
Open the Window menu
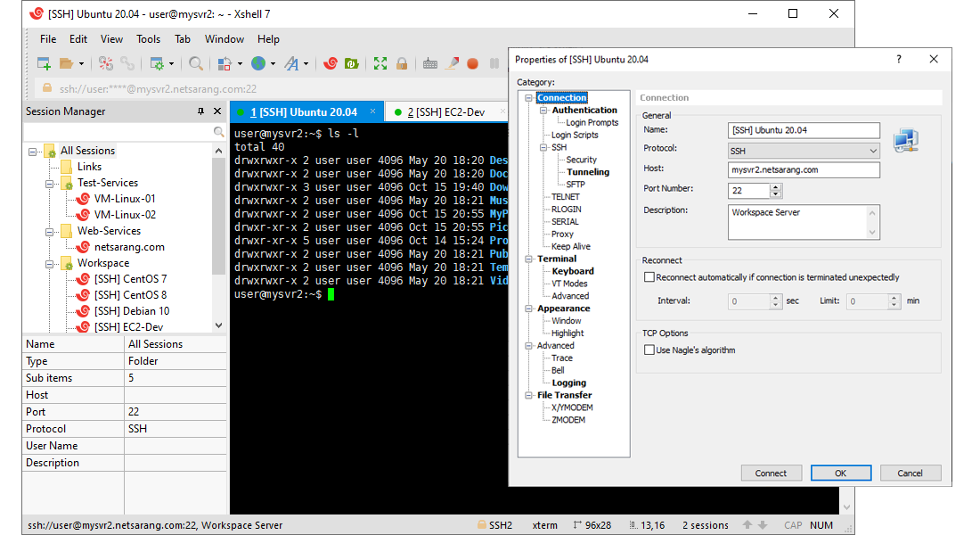[x=225, y=39]
